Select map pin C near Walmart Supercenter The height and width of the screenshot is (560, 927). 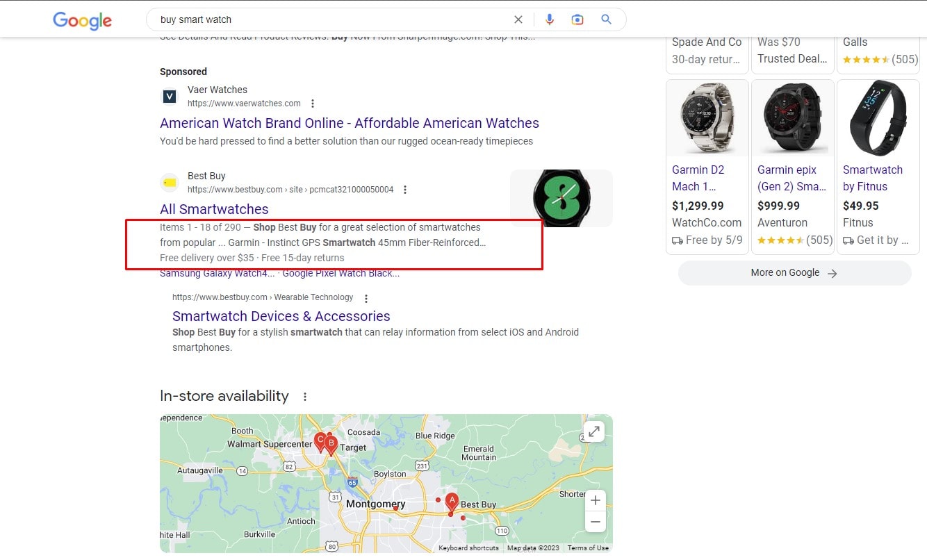[320, 442]
